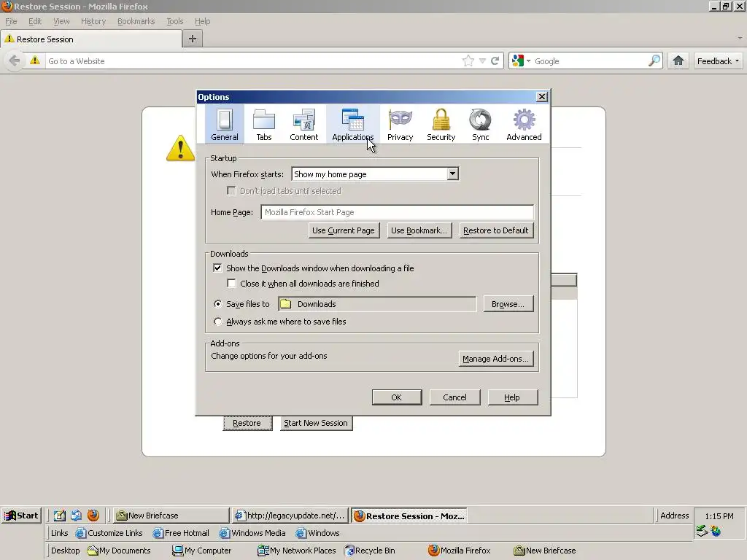Open the Help menu
The height and width of the screenshot is (560, 747).
tap(203, 21)
